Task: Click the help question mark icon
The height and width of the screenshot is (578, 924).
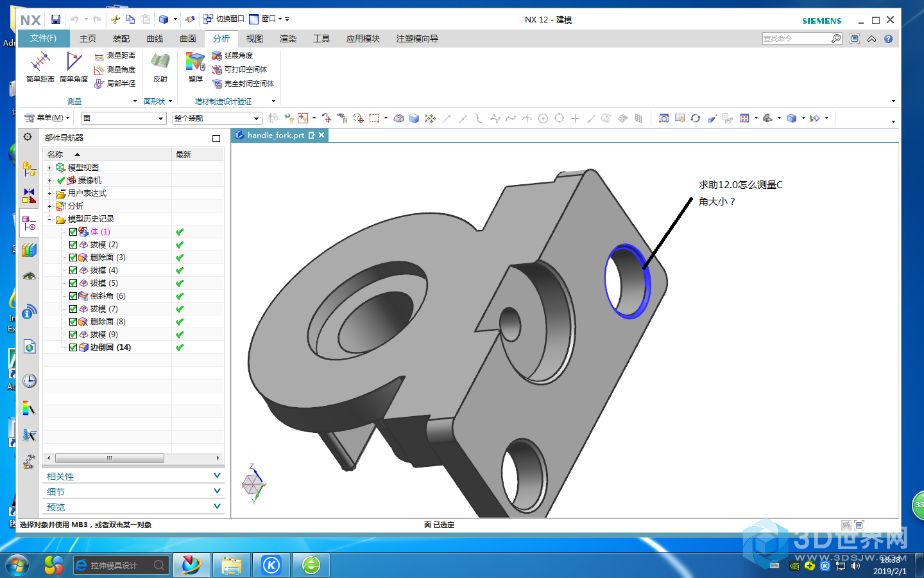Action: [x=889, y=39]
